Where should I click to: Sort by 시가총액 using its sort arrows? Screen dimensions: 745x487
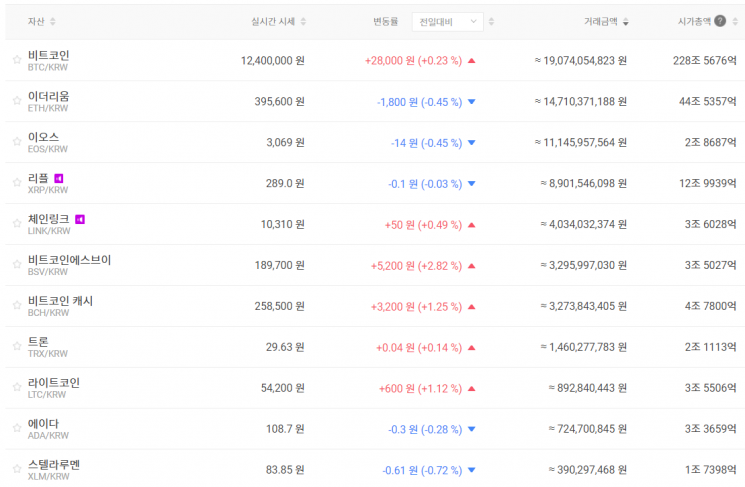point(735,21)
